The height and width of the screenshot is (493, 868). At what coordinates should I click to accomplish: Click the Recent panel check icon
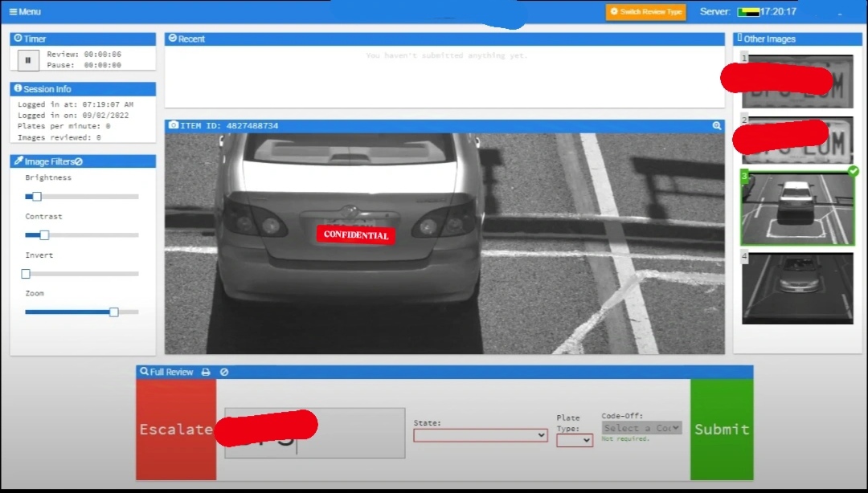coord(173,39)
